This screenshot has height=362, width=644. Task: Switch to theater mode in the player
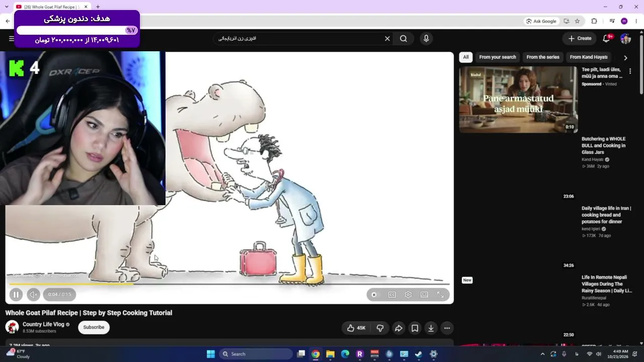[424, 295]
